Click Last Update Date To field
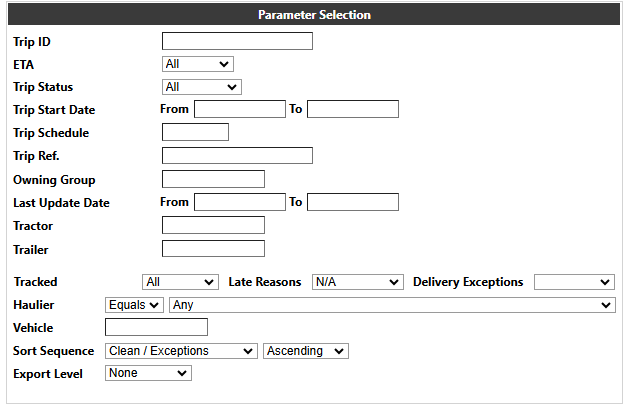 [x=353, y=202]
